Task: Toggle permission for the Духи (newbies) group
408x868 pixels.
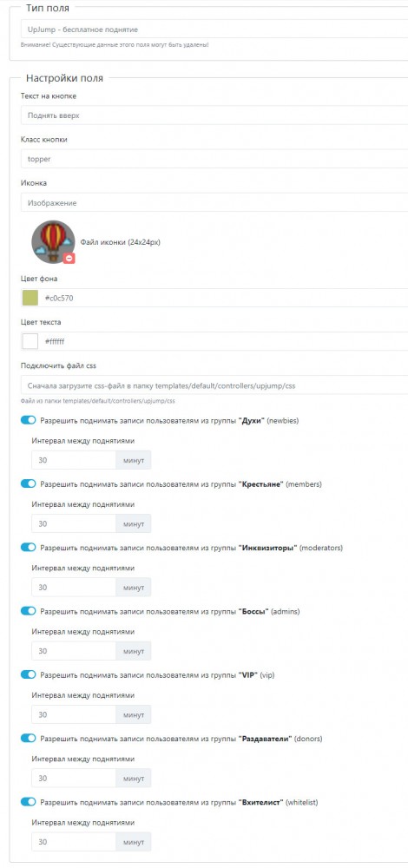Action: (29, 420)
